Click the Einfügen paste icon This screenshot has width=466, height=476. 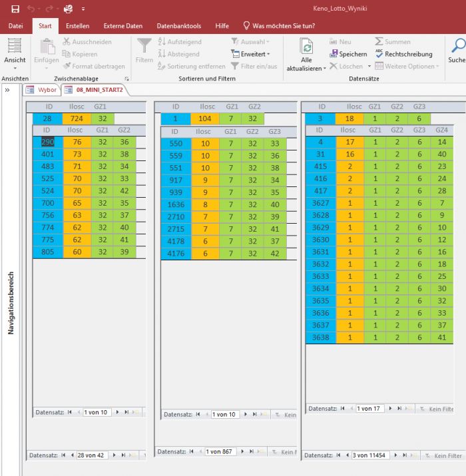point(47,47)
